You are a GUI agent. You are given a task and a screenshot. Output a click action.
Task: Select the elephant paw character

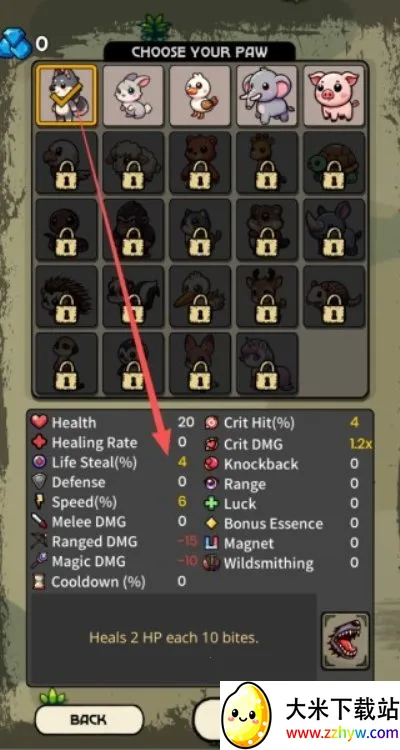click(267, 95)
